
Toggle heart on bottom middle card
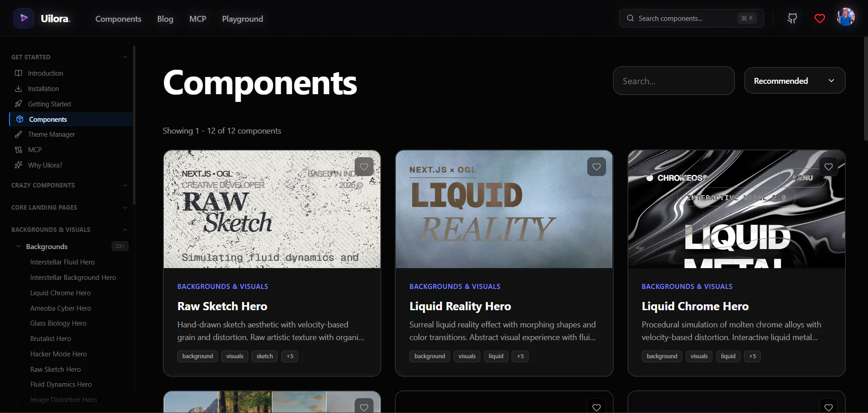[597, 407]
